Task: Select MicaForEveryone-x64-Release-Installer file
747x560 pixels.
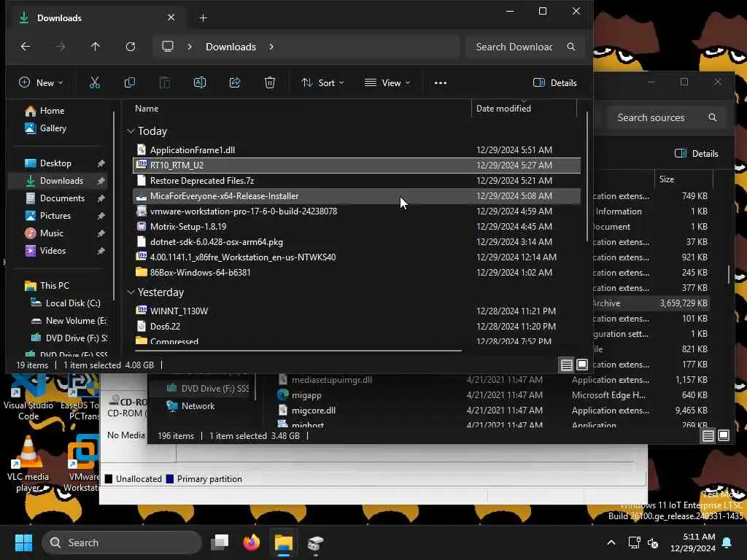Action: click(356, 195)
